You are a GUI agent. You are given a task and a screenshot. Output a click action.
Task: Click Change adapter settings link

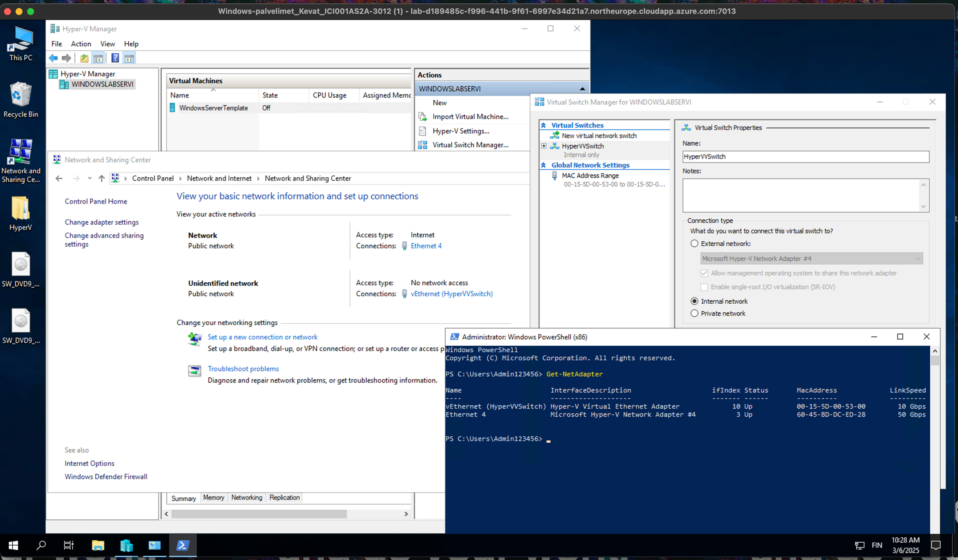(102, 222)
